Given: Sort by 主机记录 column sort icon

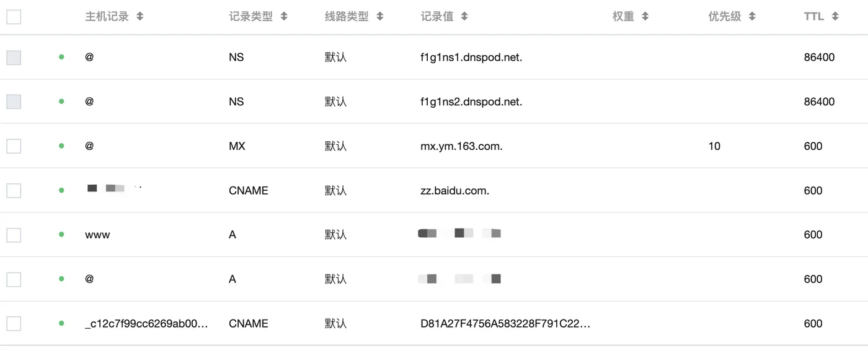Looking at the screenshot, I should pos(140,17).
